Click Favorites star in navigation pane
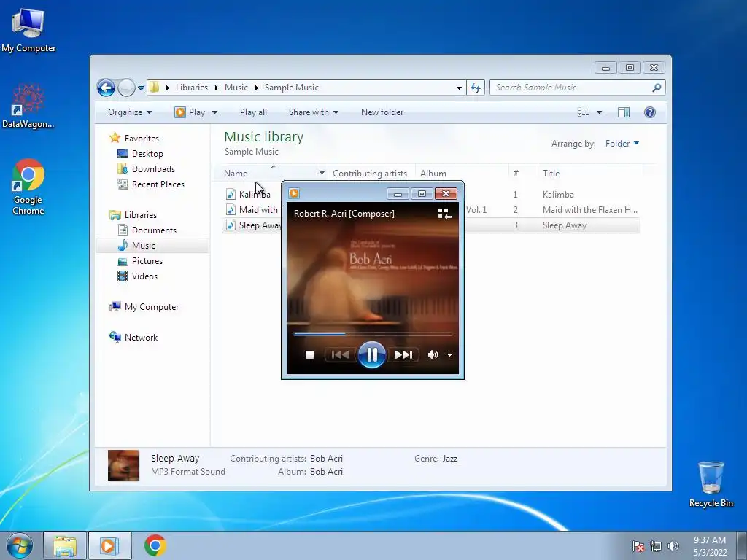Screen dimensions: 747x560 coord(115,138)
